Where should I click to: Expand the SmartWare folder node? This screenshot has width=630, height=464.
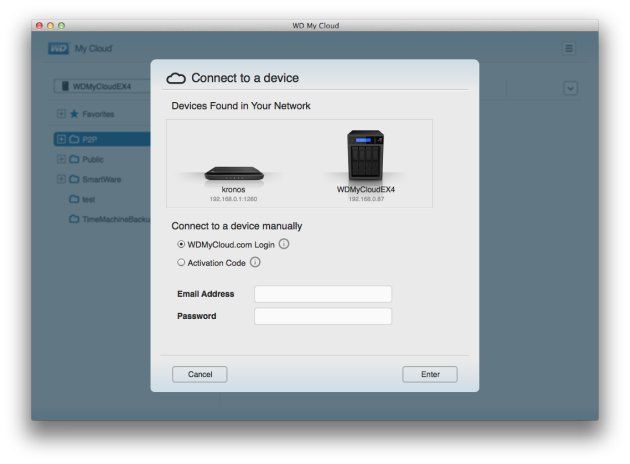click(61, 179)
